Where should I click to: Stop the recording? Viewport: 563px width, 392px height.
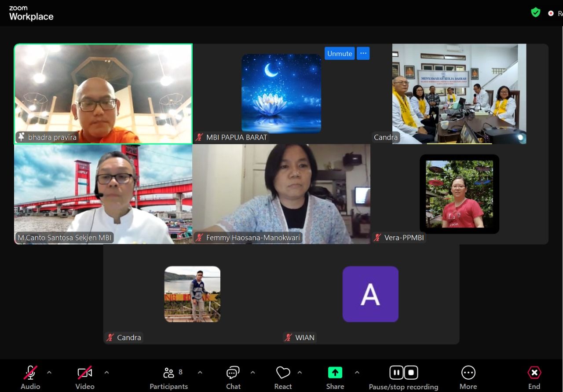coord(411,373)
